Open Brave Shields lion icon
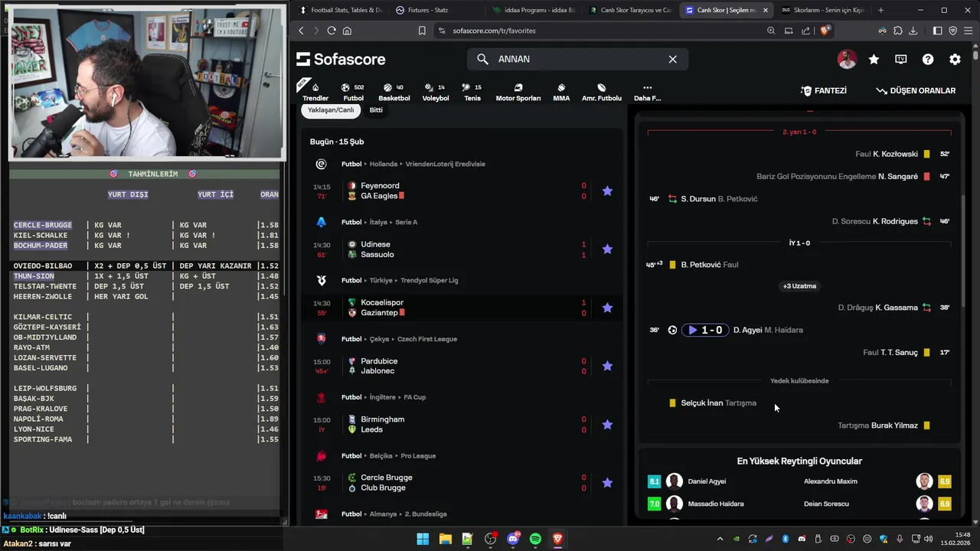 click(825, 31)
